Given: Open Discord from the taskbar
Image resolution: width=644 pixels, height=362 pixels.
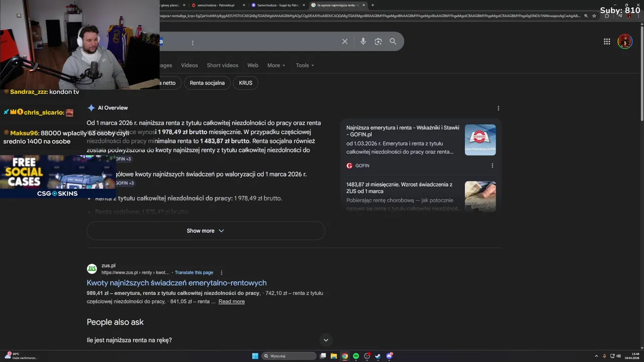Looking at the screenshot, I should [389, 356].
